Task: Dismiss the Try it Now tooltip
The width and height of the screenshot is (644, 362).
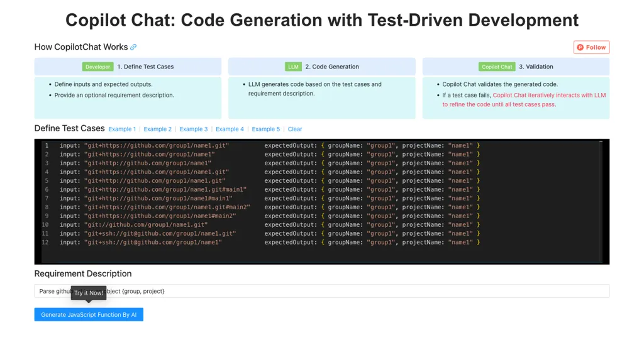Action: tap(88, 293)
